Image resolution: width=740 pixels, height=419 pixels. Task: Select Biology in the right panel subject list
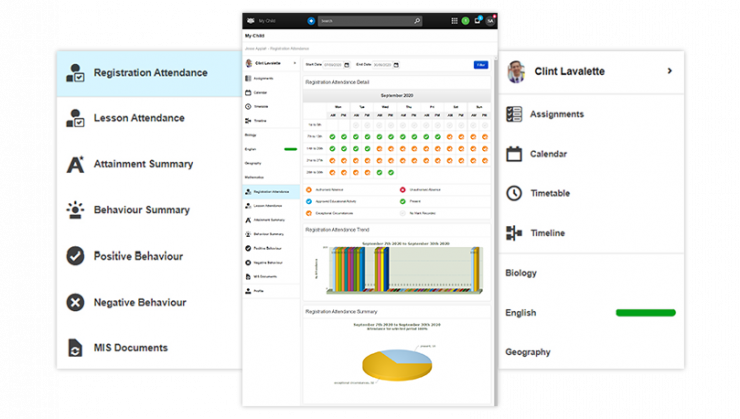pos(521,273)
